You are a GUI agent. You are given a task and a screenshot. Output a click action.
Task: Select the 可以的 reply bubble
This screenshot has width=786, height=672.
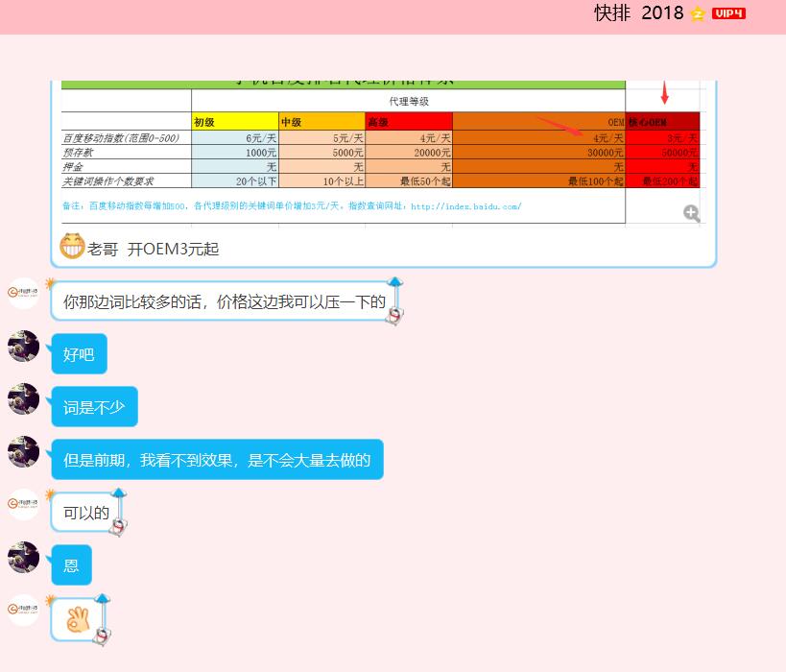[86, 513]
